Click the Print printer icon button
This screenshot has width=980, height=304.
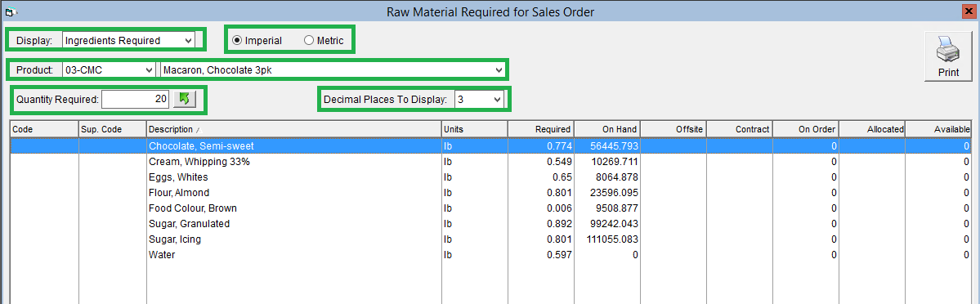point(948,56)
